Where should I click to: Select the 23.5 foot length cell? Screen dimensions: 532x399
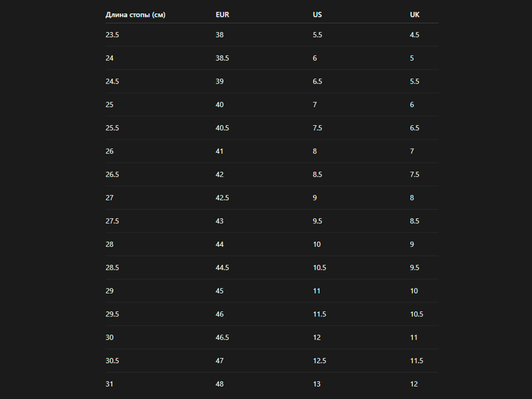tap(112, 35)
